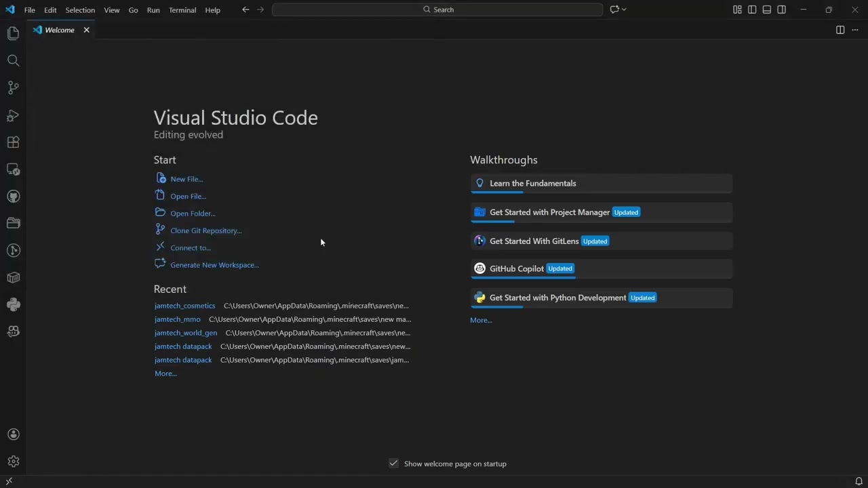Open recent folder jamtech_mmo
868x488 pixels.
177,319
